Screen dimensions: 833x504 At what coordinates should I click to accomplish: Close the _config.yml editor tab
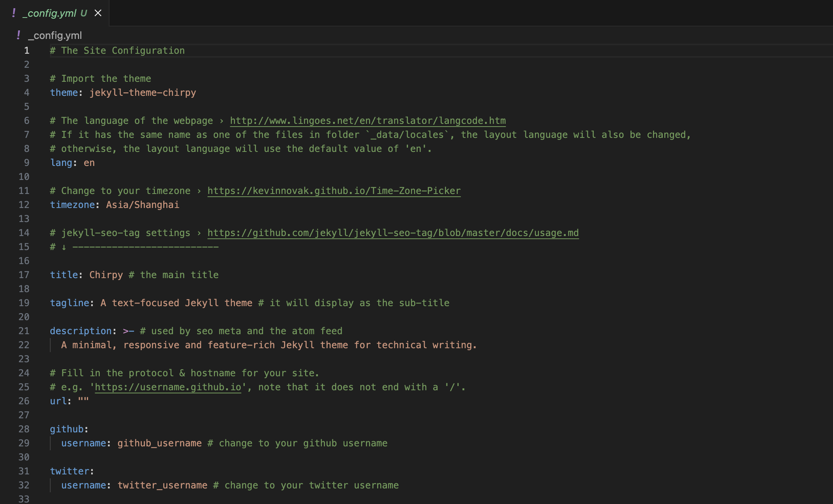98,13
